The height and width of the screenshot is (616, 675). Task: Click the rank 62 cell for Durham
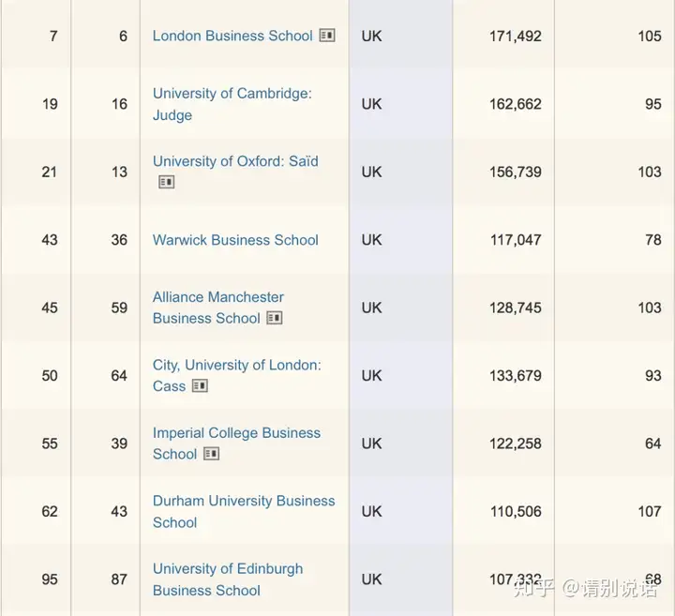pyautogui.click(x=50, y=512)
